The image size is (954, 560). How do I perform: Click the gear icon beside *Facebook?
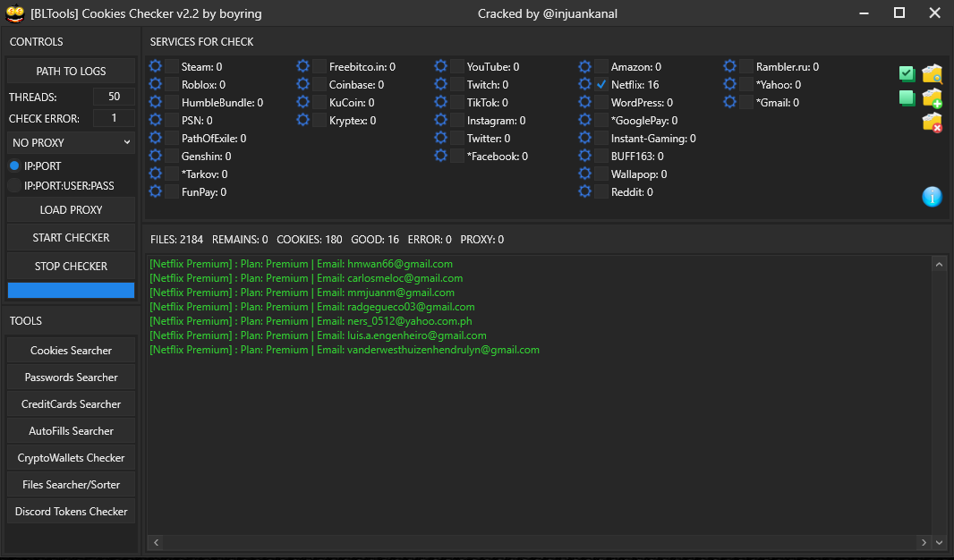pos(441,156)
